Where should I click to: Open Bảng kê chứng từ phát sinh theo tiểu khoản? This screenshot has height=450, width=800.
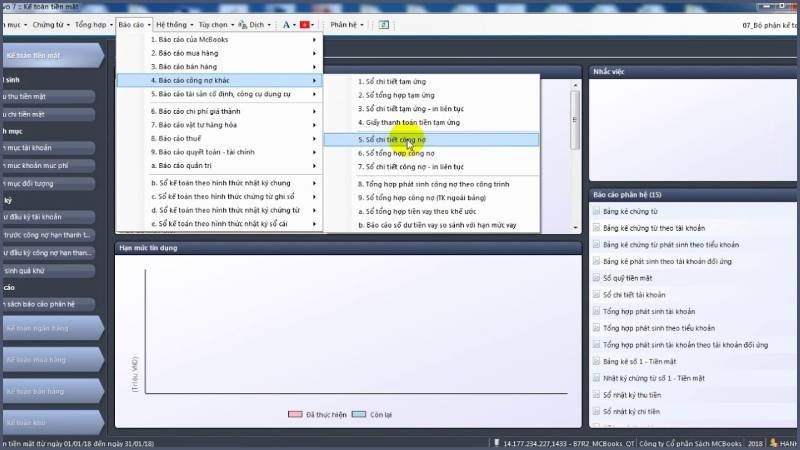(x=671, y=244)
